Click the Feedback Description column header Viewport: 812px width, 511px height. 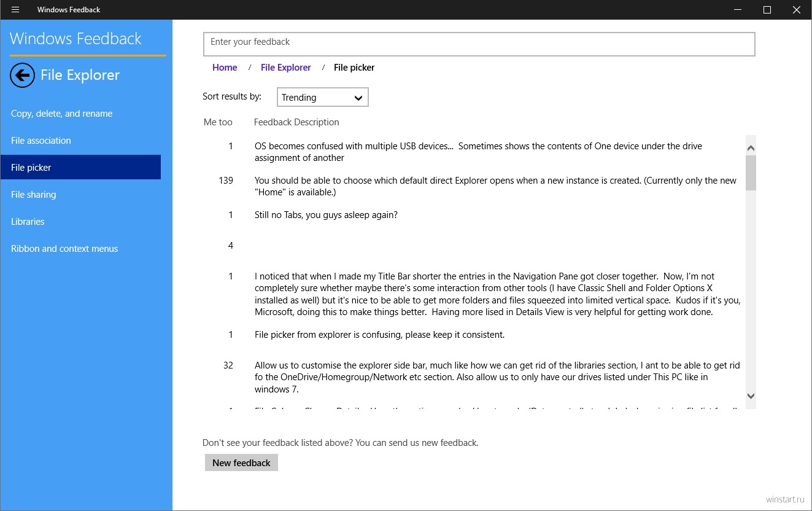coord(296,122)
